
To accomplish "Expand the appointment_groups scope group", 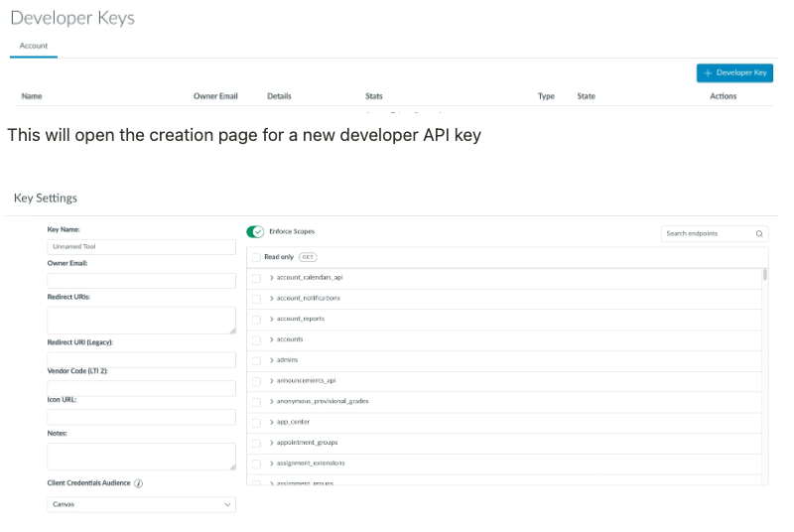I will pyautogui.click(x=271, y=443).
